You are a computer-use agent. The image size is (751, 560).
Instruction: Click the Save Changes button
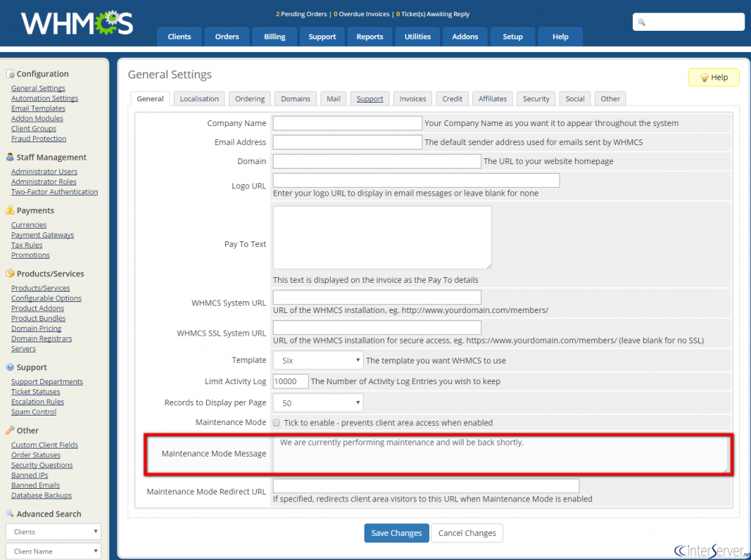coord(397,533)
